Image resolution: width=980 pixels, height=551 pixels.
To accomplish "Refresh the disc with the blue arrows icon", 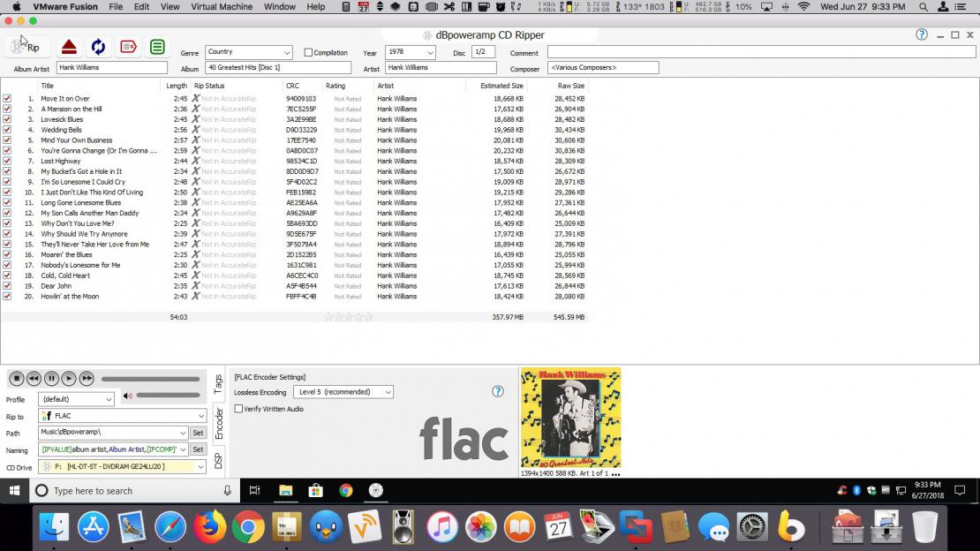I will (98, 47).
